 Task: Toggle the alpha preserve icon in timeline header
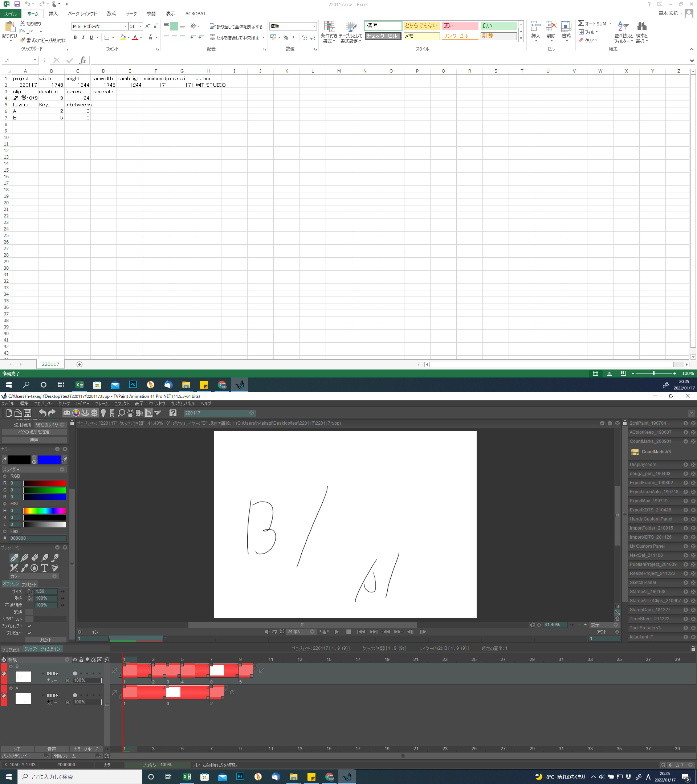point(93,660)
